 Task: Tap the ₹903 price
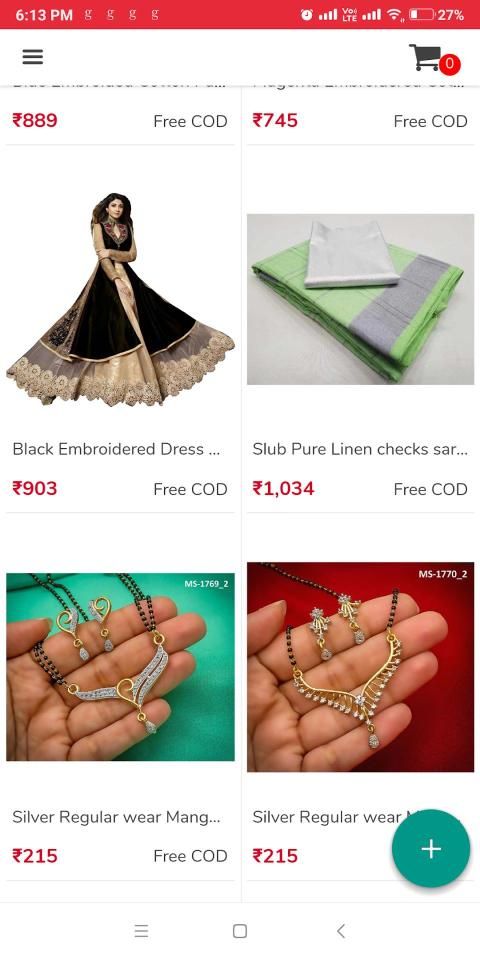click(x=35, y=489)
